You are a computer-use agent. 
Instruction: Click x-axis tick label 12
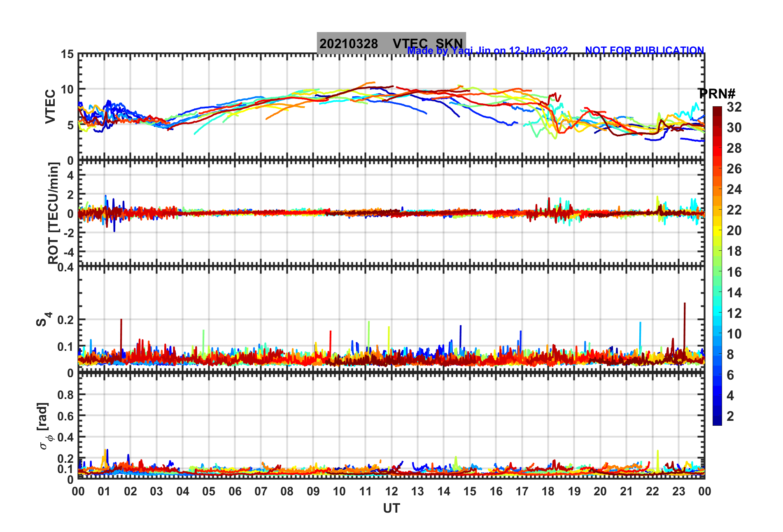[391, 491]
